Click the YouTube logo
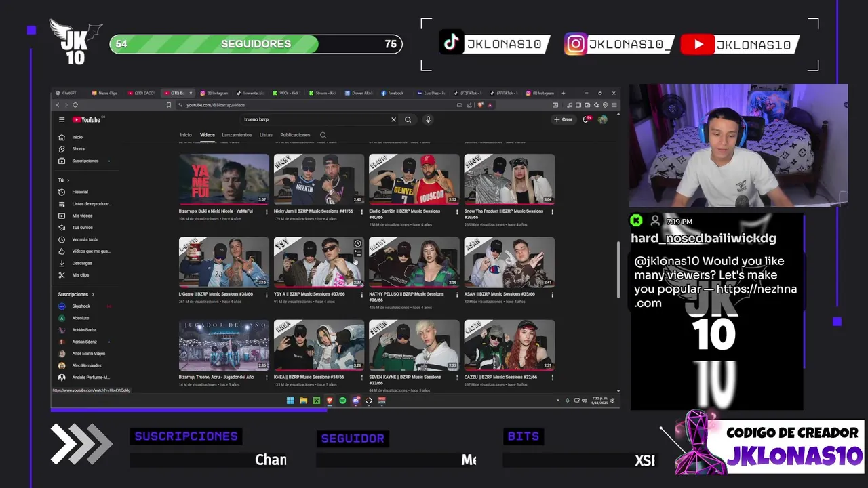 coord(87,119)
